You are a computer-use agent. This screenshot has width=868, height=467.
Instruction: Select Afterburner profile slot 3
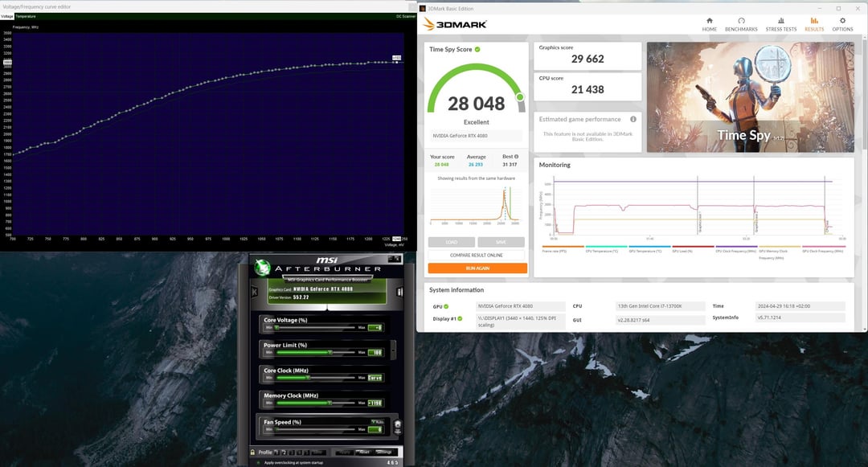(x=292, y=452)
